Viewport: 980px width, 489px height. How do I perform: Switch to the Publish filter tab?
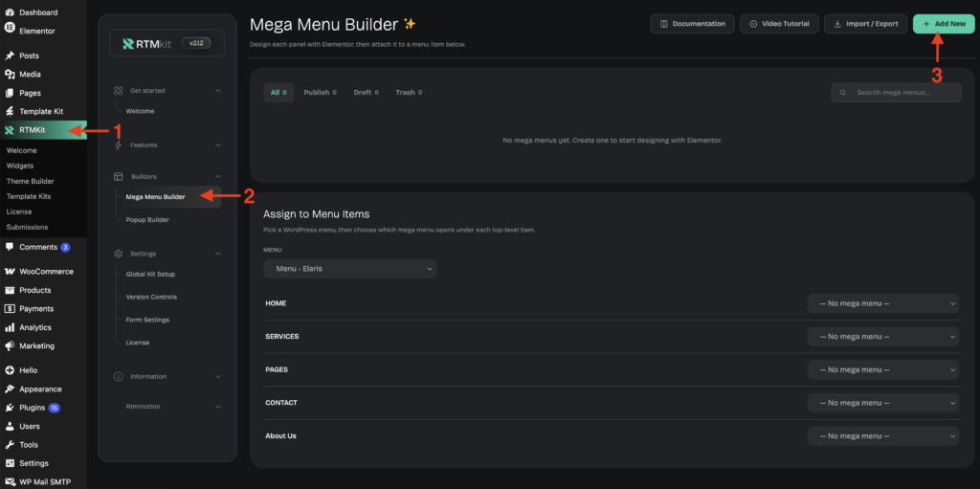click(x=320, y=93)
